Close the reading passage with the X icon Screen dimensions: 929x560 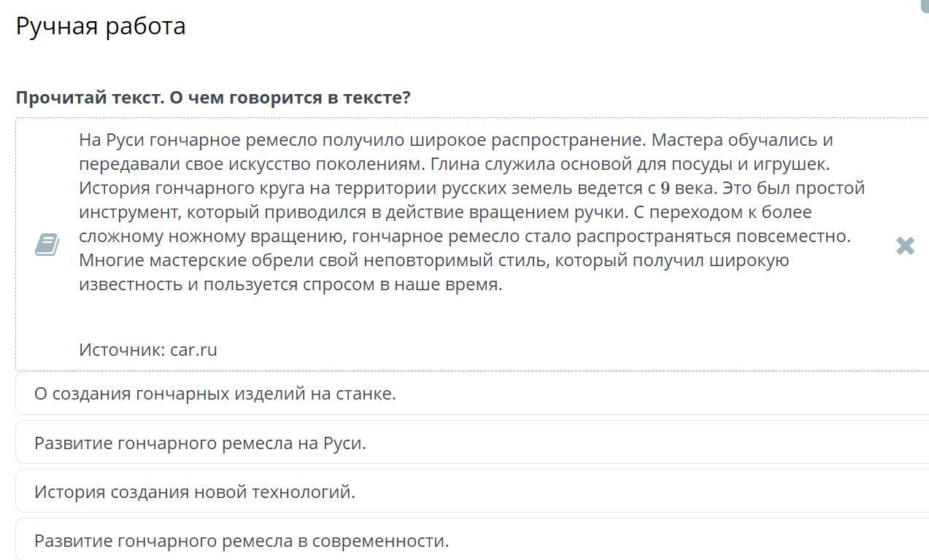pyautogui.click(x=905, y=246)
